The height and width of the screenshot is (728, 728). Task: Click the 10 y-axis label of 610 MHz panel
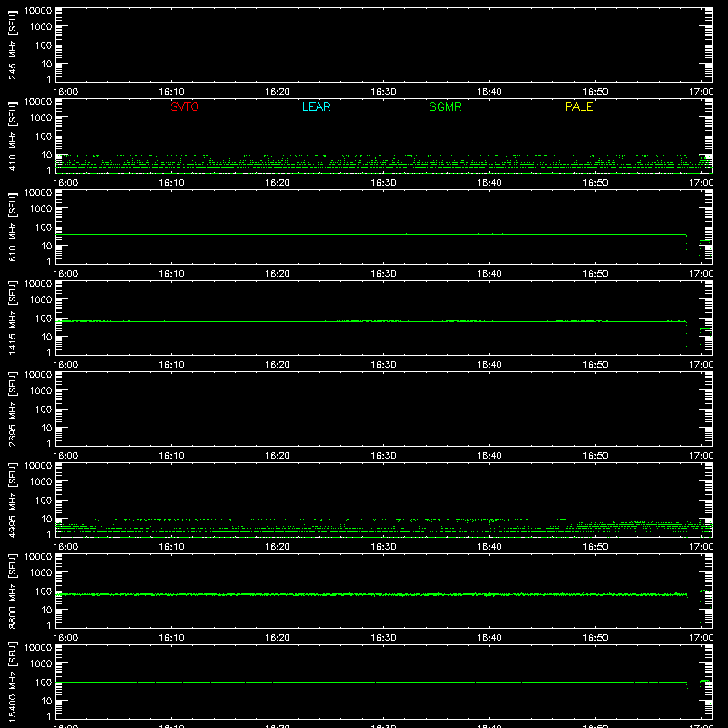tap(46, 246)
